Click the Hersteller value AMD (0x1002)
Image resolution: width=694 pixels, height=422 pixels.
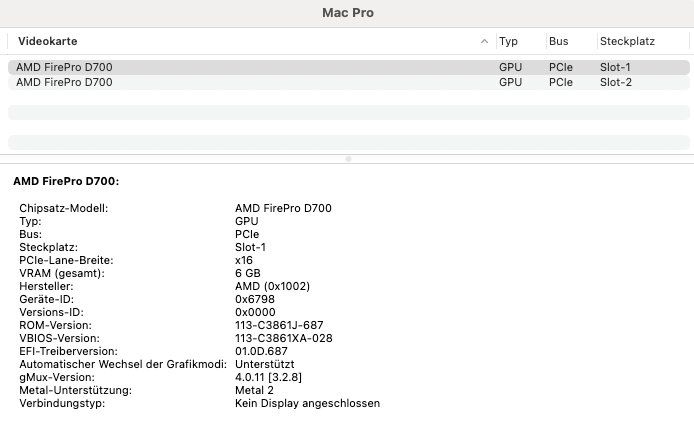click(x=272, y=286)
